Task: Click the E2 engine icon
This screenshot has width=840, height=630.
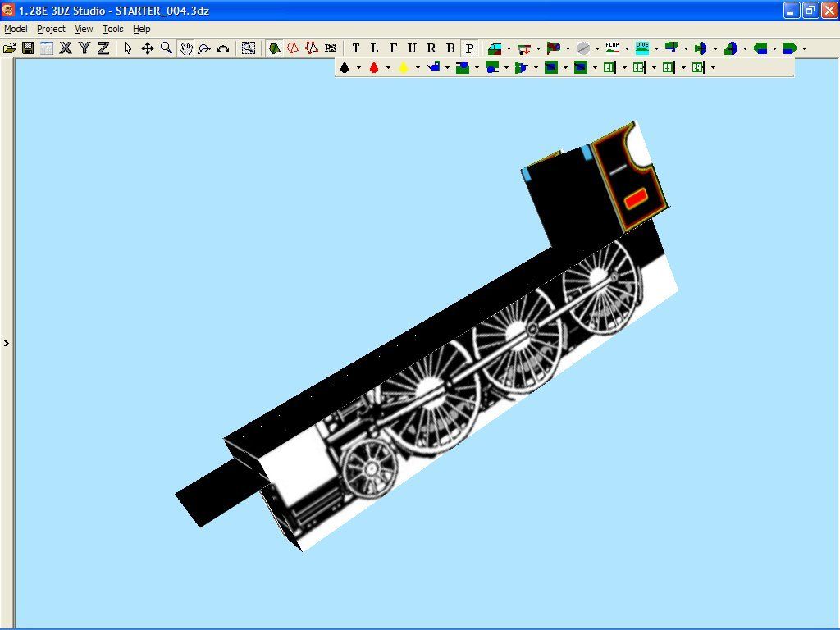Action: (639, 67)
